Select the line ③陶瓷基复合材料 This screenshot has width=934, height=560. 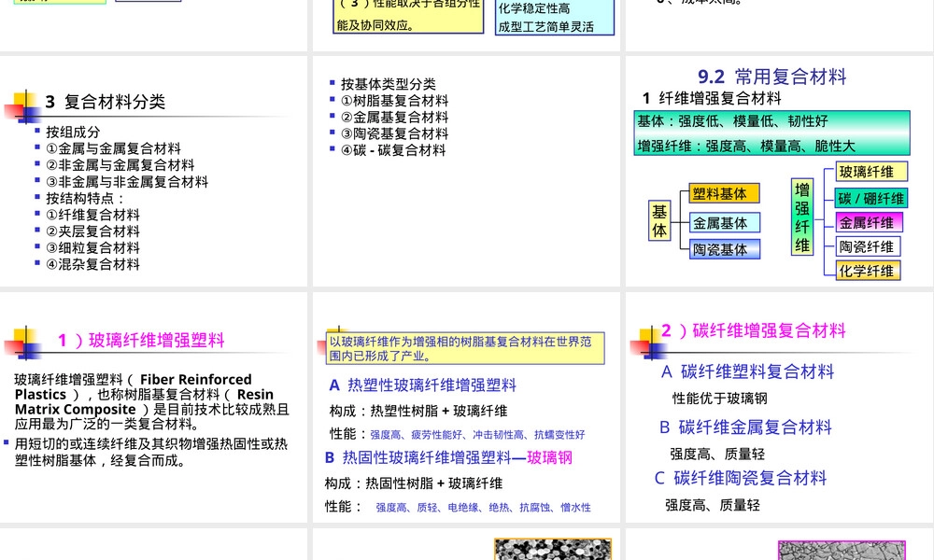(394, 133)
